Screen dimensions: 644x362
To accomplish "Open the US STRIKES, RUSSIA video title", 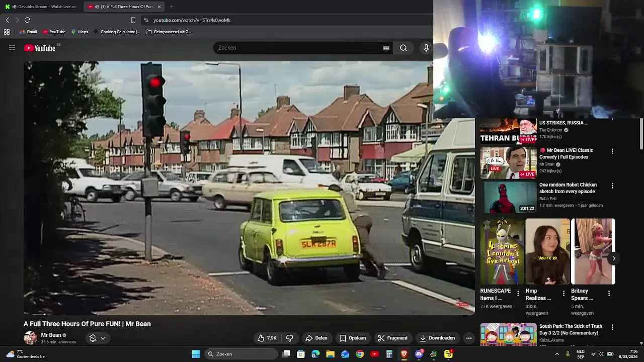I will pos(563,123).
